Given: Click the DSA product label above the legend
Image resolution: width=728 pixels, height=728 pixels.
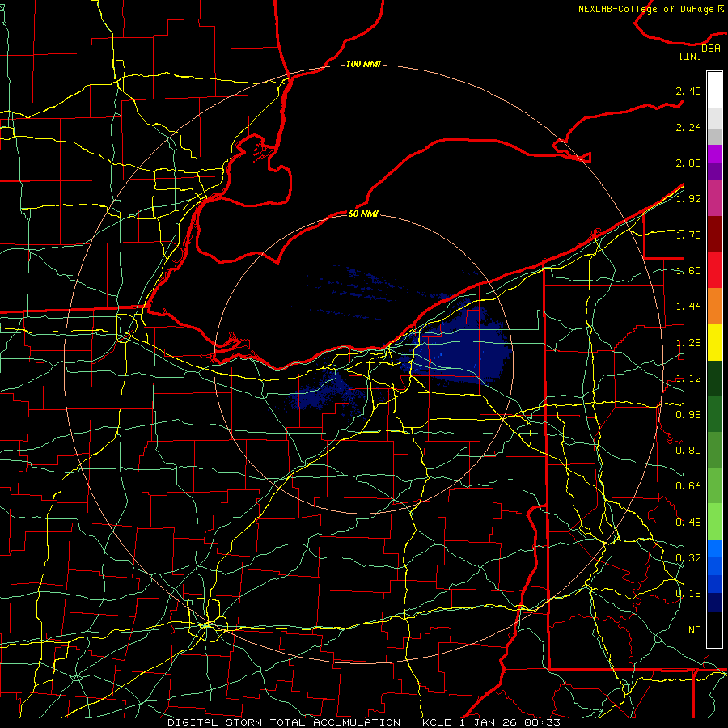Looking at the screenshot, I should (711, 49).
